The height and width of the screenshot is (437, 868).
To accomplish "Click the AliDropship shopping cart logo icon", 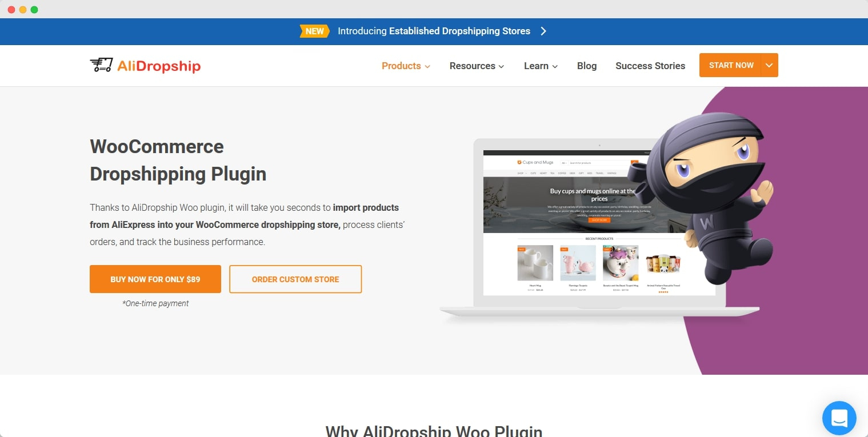I will 101,65.
